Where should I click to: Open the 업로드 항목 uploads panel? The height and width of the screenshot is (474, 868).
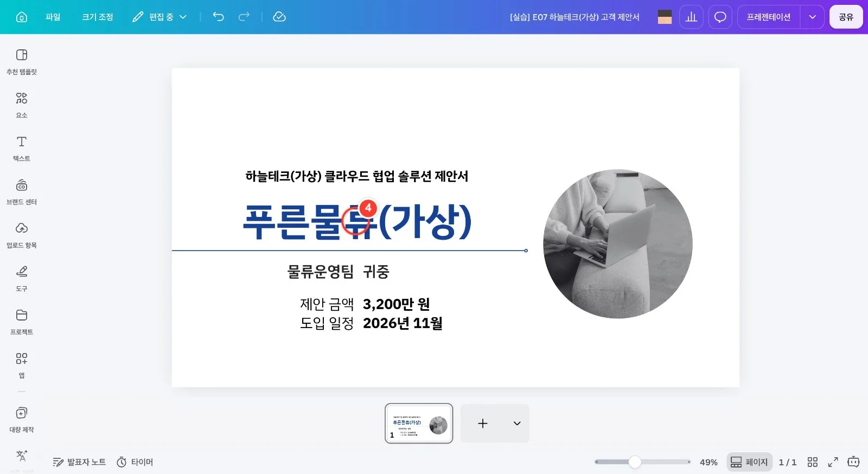coord(22,235)
